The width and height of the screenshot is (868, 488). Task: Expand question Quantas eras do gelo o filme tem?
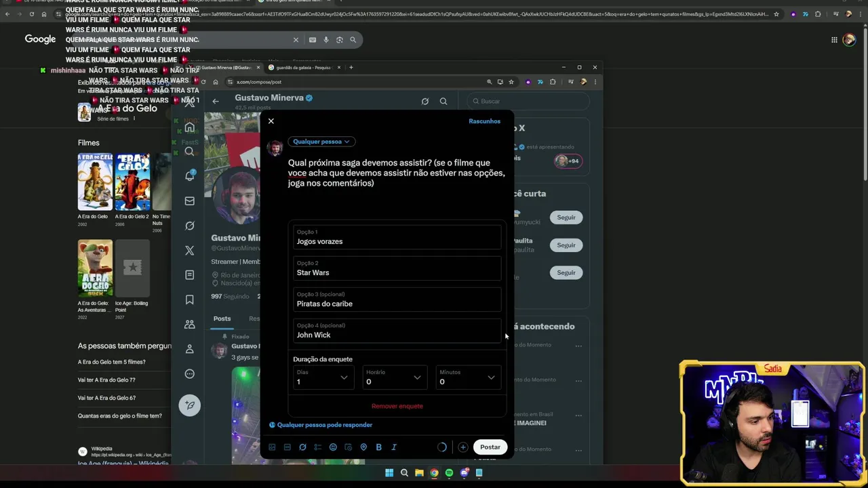click(x=120, y=416)
